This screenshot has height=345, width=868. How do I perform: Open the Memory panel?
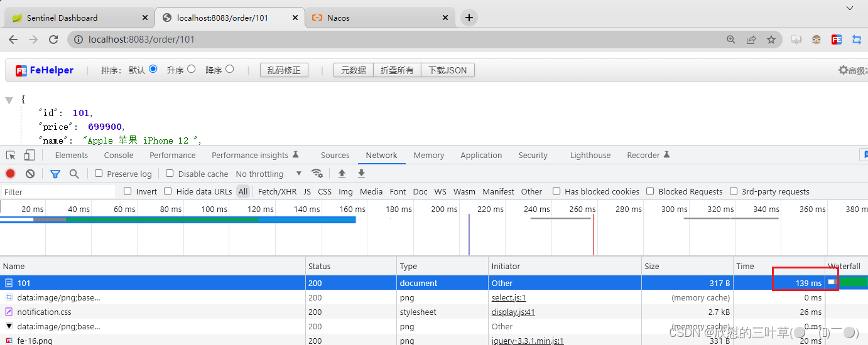pos(429,155)
